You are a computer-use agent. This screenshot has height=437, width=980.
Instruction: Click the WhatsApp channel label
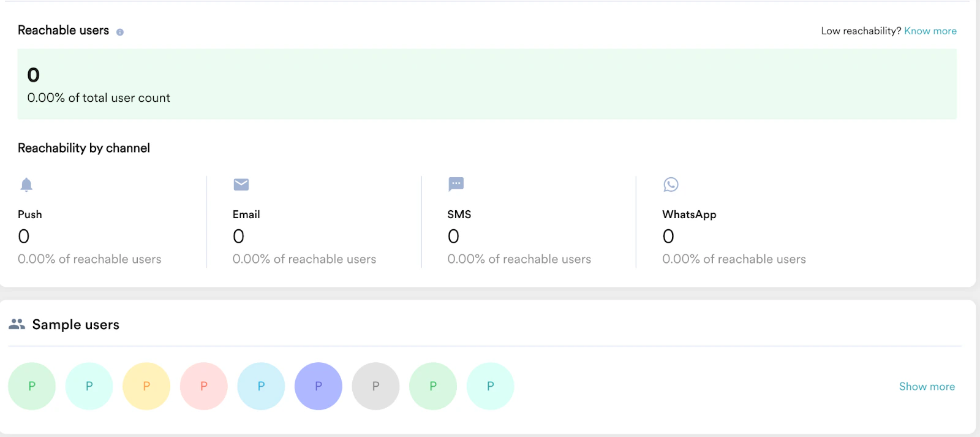[689, 215]
